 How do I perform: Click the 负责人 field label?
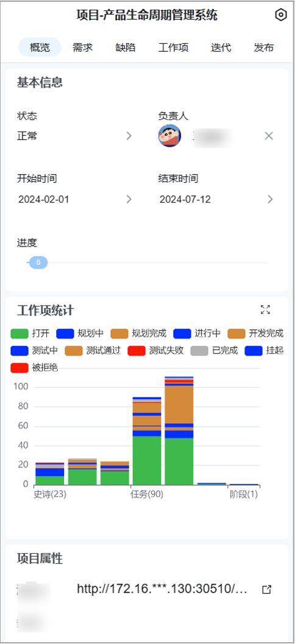(x=173, y=116)
